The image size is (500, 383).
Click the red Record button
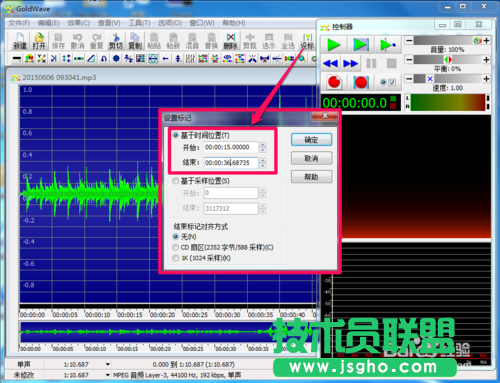334,82
